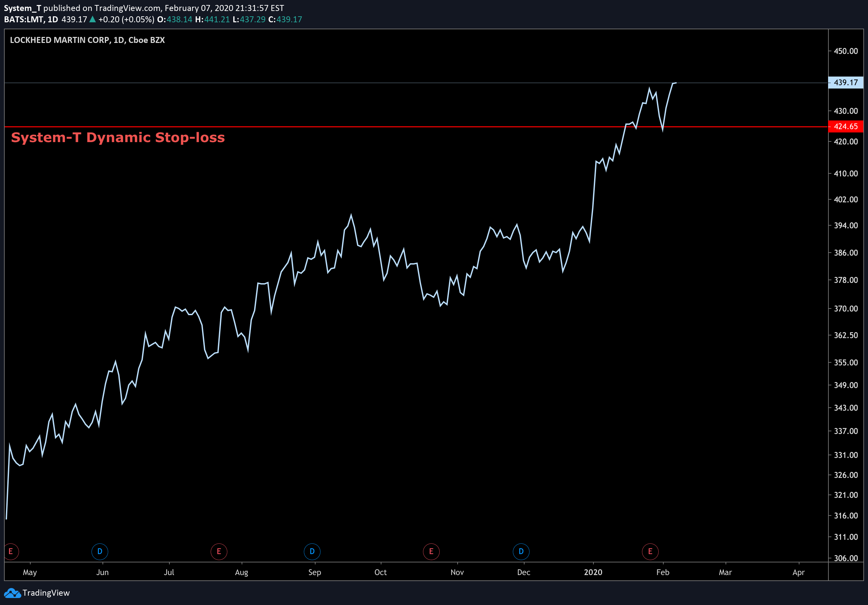Click the low value L:437.29
The width and height of the screenshot is (868, 605).
[249, 19]
